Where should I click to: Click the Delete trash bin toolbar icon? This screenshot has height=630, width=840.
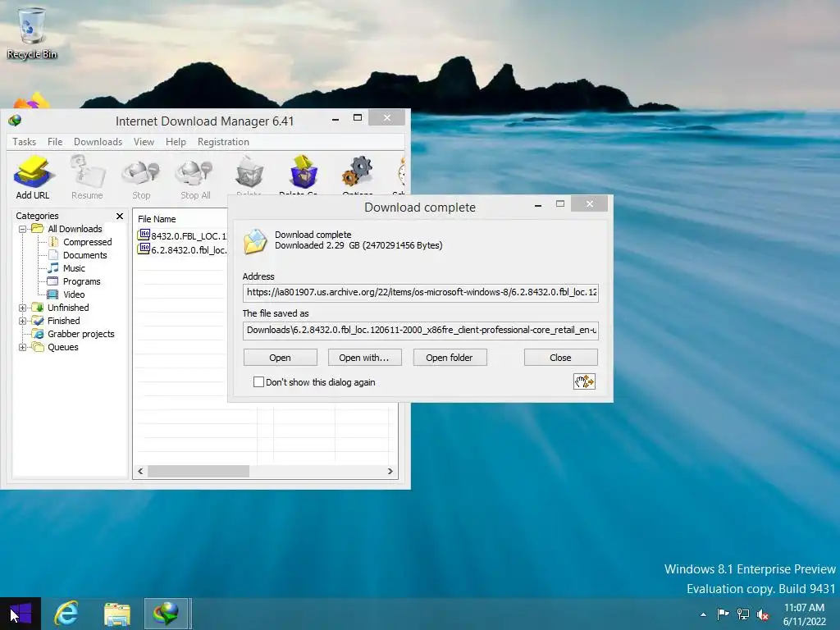(x=249, y=172)
